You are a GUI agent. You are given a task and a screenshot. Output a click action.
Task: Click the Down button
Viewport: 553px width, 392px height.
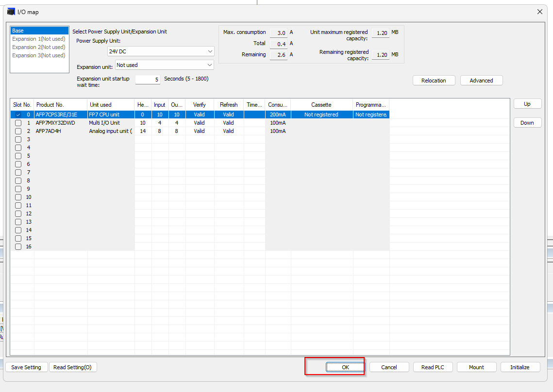click(x=527, y=123)
